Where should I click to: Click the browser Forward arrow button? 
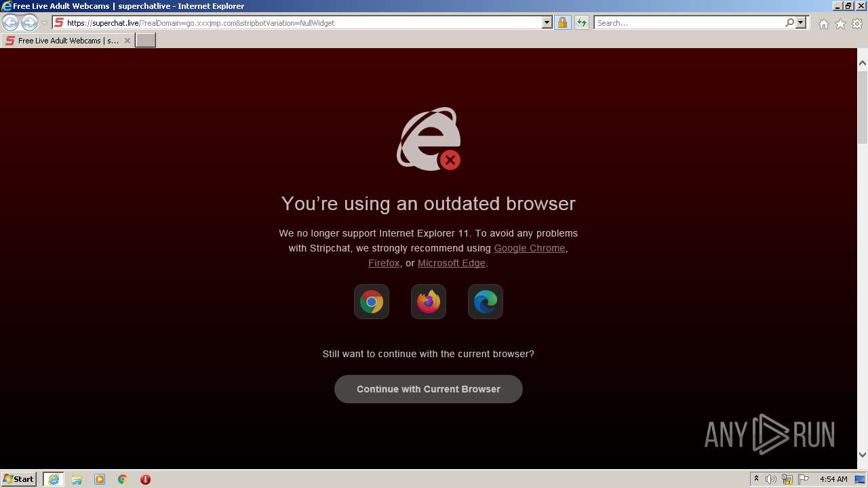[29, 23]
